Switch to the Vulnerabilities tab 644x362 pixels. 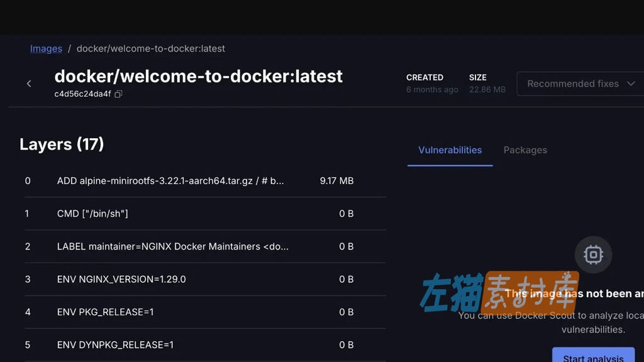pyautogui.click(x=450, y=150)
